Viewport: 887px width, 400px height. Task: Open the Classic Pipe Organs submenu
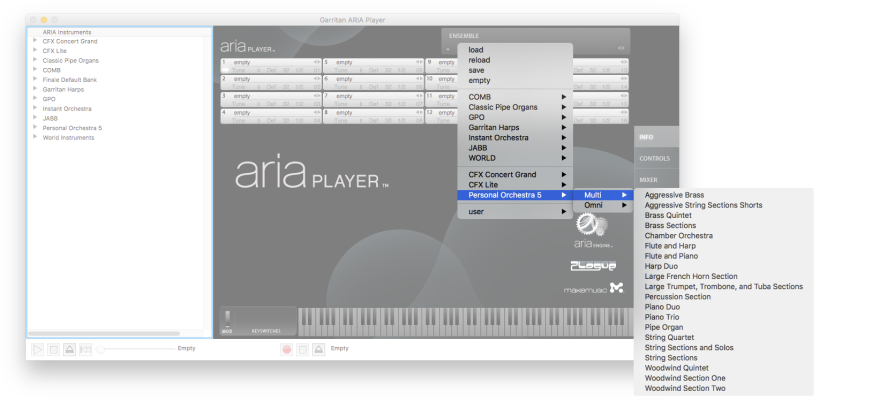[515, 107]
